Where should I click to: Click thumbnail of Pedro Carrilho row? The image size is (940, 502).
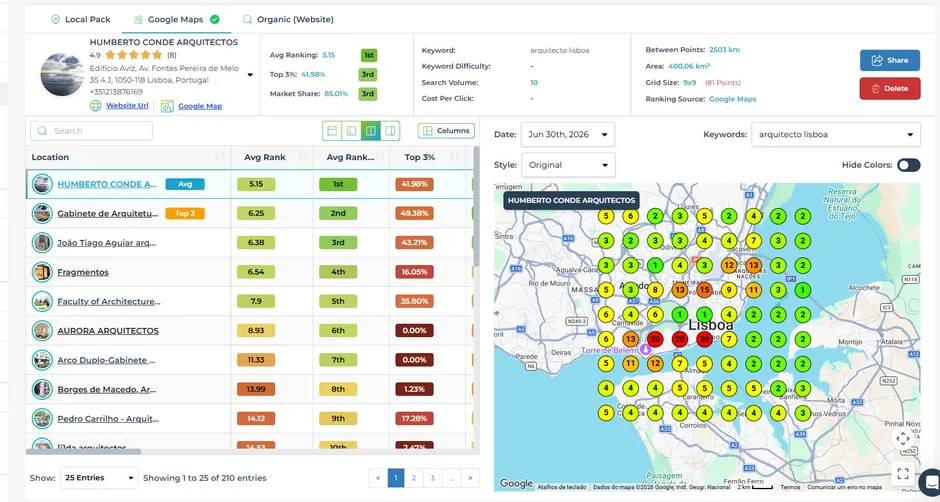42,419
